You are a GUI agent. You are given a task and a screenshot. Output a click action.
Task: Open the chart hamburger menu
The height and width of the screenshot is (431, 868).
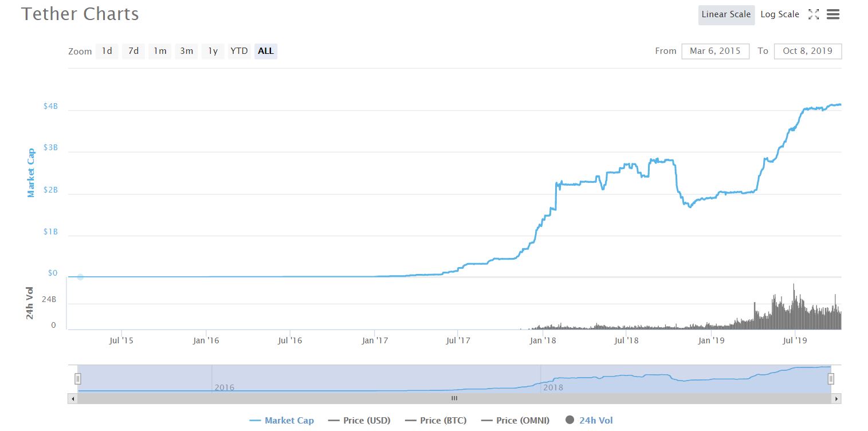pyautogui.click(x=833, y=14)
